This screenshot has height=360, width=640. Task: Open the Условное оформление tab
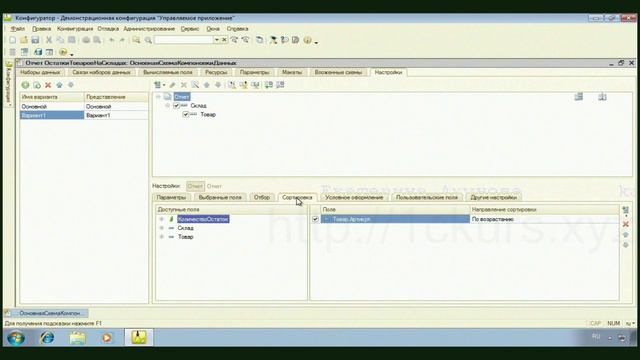point(354,198)
